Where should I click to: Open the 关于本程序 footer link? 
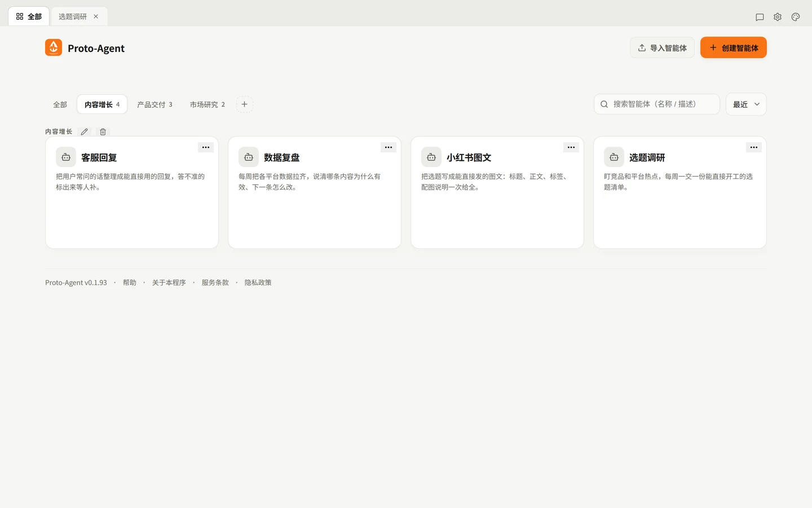click(169, 282)
